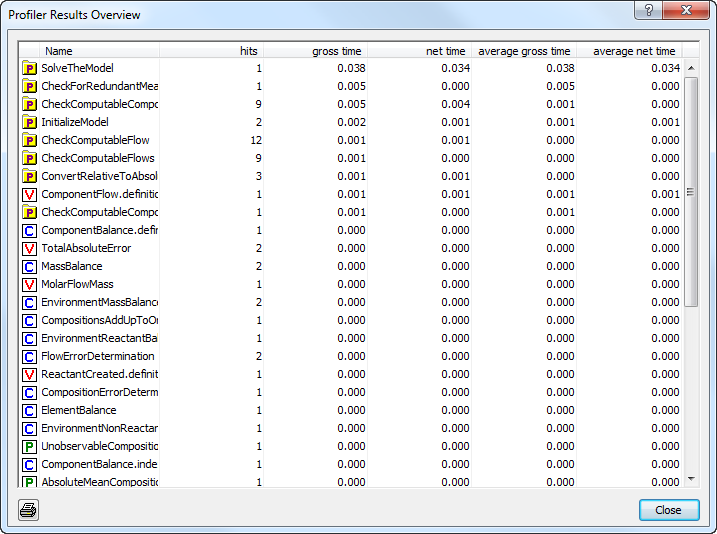
Task: Click net time 0.004 value
Action: pyautogui.click(x=455, y=104)
